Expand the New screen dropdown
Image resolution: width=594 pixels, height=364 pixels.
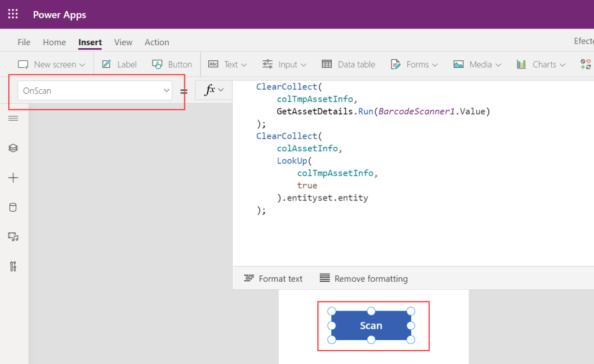click(x=52, y=64)
